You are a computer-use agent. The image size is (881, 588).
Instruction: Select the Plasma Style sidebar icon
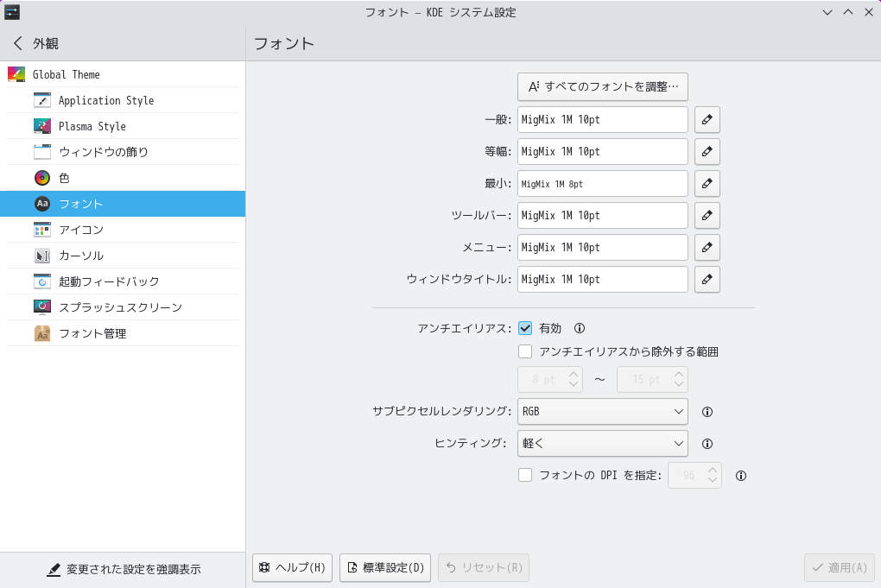(x=42, y=126)
